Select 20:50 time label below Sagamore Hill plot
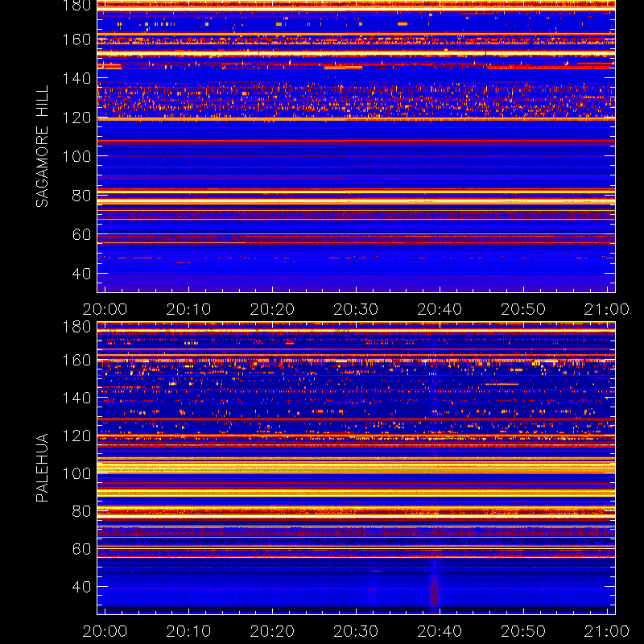Screen dimensions: 644x644 point(523,309)
